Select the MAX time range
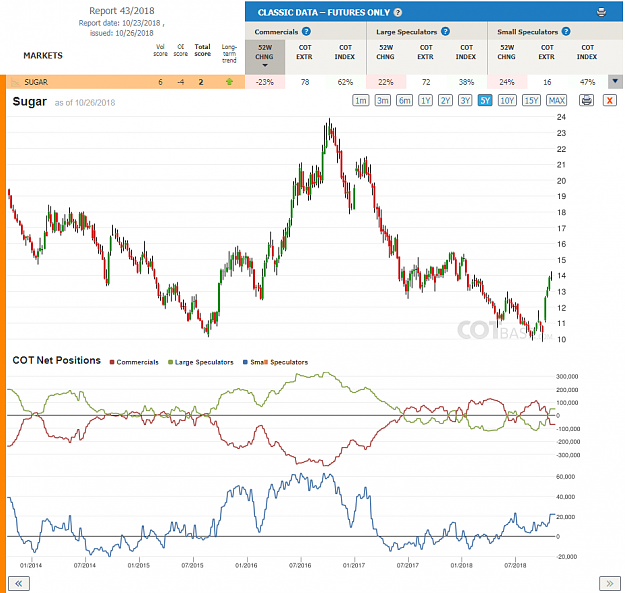The image size is (625, 593). click(557, 100)
